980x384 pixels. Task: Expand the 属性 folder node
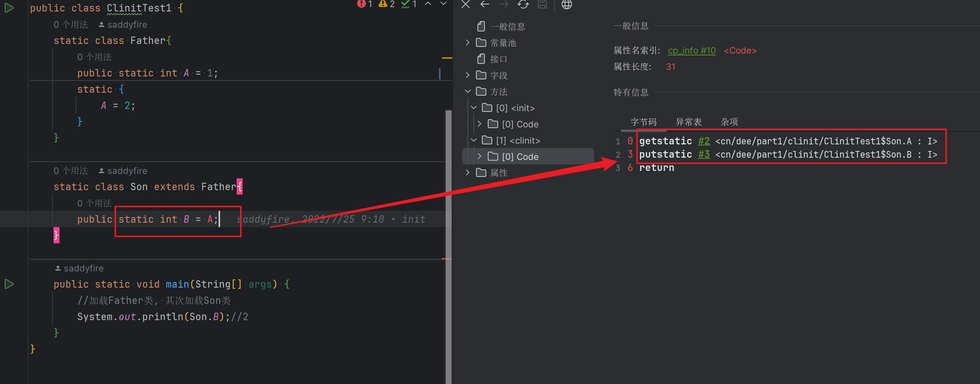[467, 173]
